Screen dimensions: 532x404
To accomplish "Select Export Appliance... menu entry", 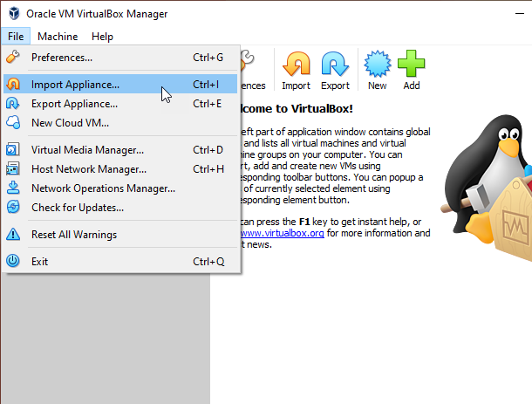I will [120, 104].
